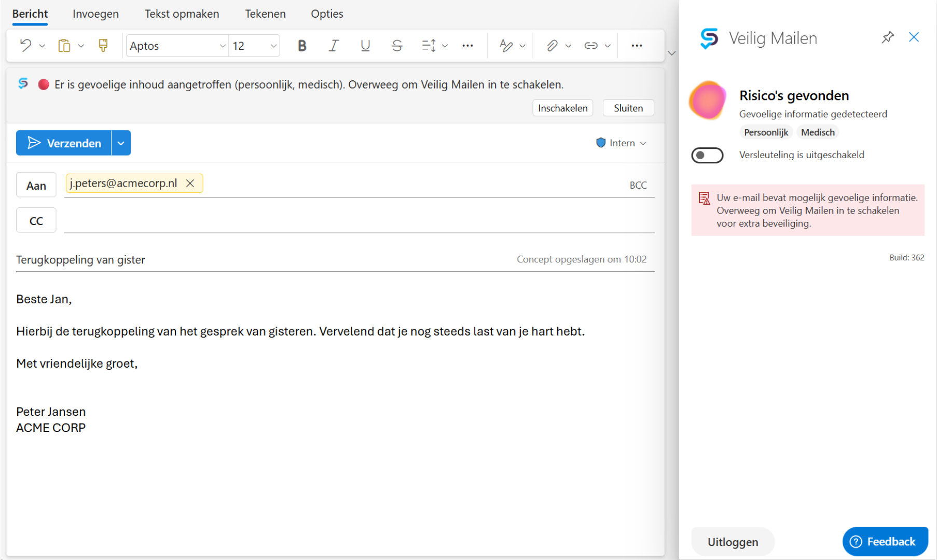Click the Inschakelen button
The image size is (937, 560).
tap(562, 108)
